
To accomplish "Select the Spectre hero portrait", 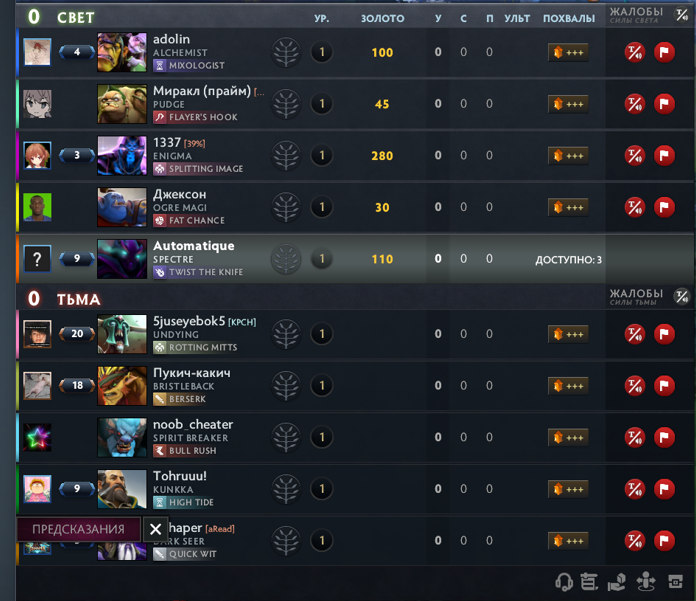I will [122, 259].
